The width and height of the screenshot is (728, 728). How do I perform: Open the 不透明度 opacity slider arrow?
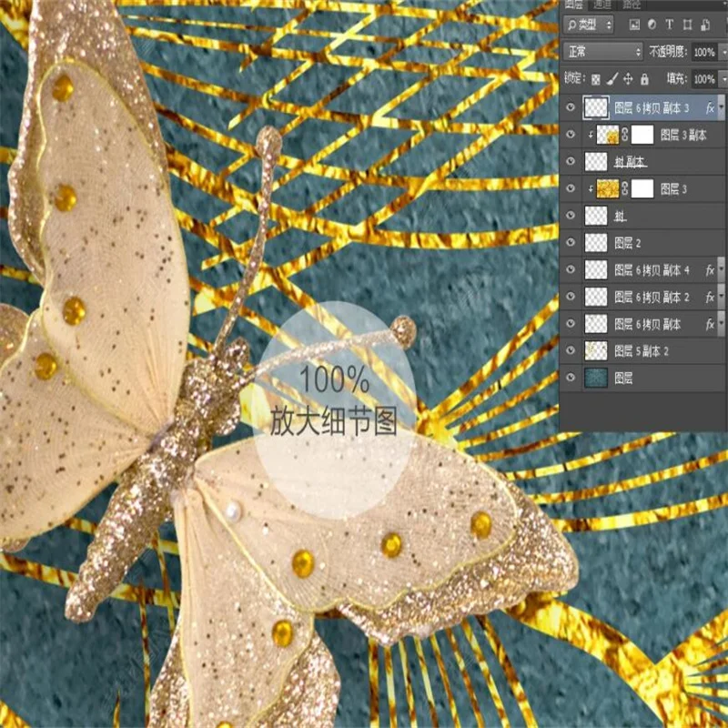pos(723,52)
